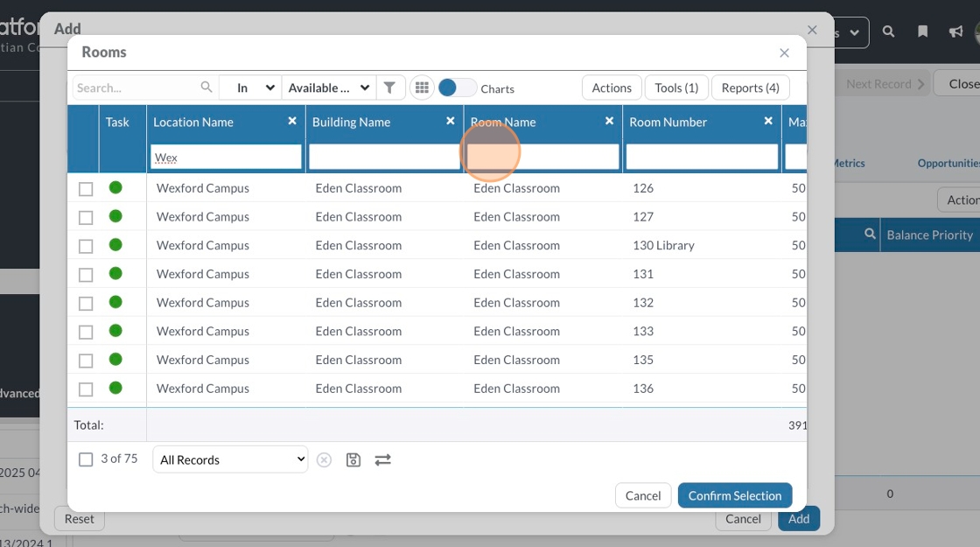Click Reset in the Add dialog

click(80, 520)
